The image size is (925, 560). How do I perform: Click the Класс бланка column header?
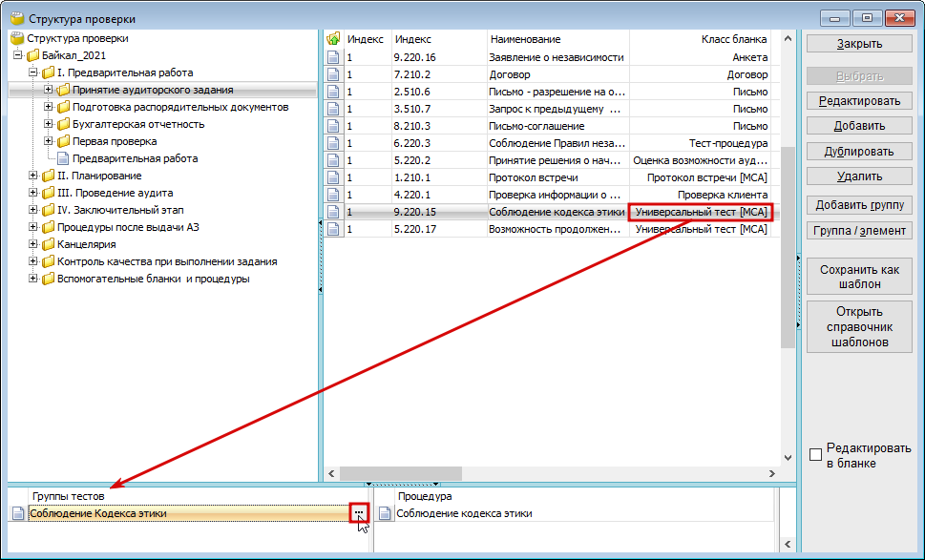coord(701,39)
